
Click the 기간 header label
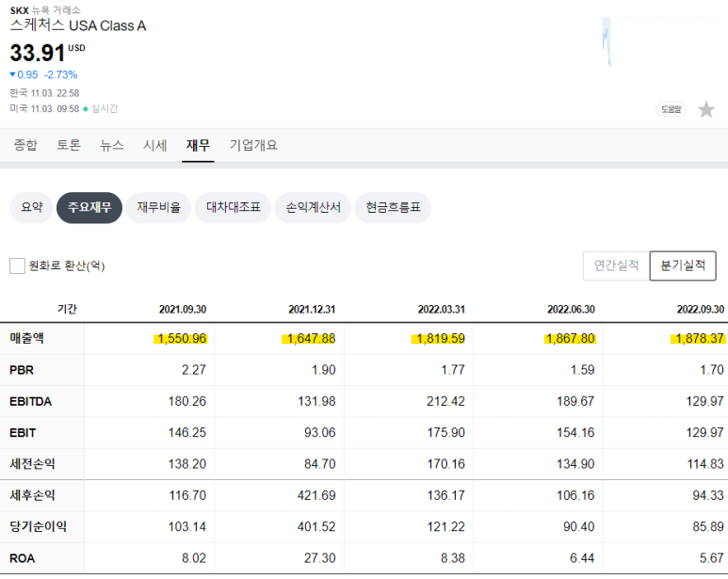coord(67,309)
